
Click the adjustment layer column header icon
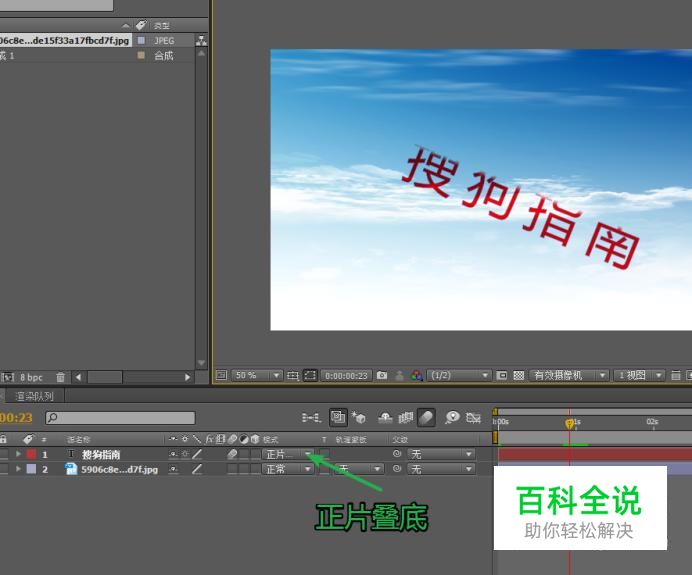coord(244,439)
